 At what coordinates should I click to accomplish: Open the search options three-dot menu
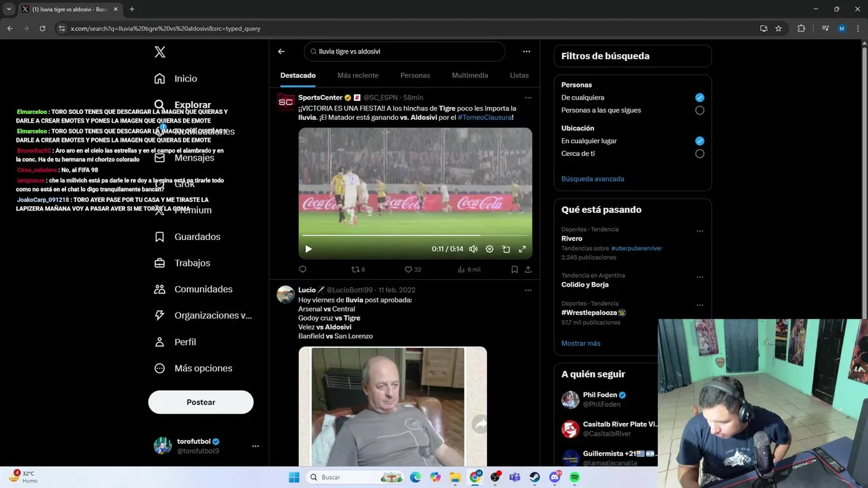tap(526, 52)
